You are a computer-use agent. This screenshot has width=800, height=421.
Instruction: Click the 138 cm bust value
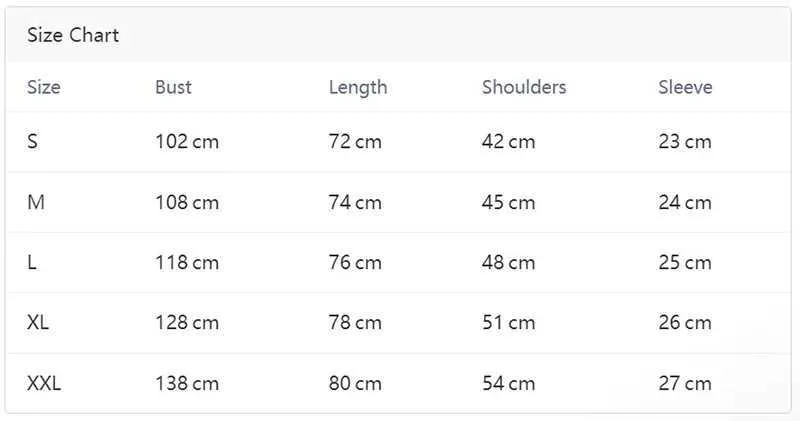[x=187, y=383]
